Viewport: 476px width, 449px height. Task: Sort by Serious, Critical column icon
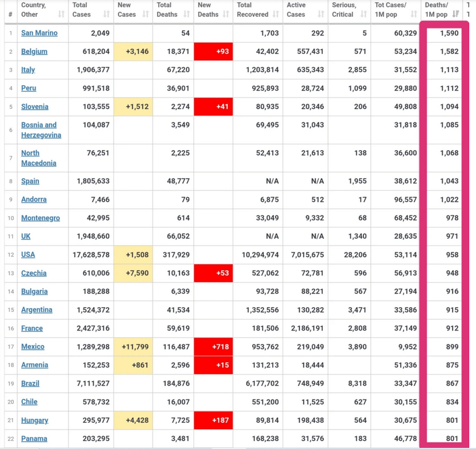pos(364,14)
